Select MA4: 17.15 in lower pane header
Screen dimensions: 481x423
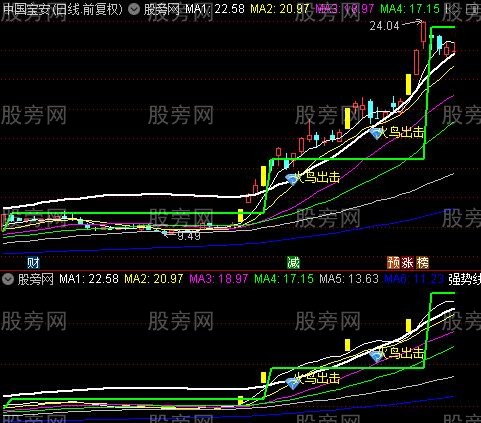pos(284,279)
